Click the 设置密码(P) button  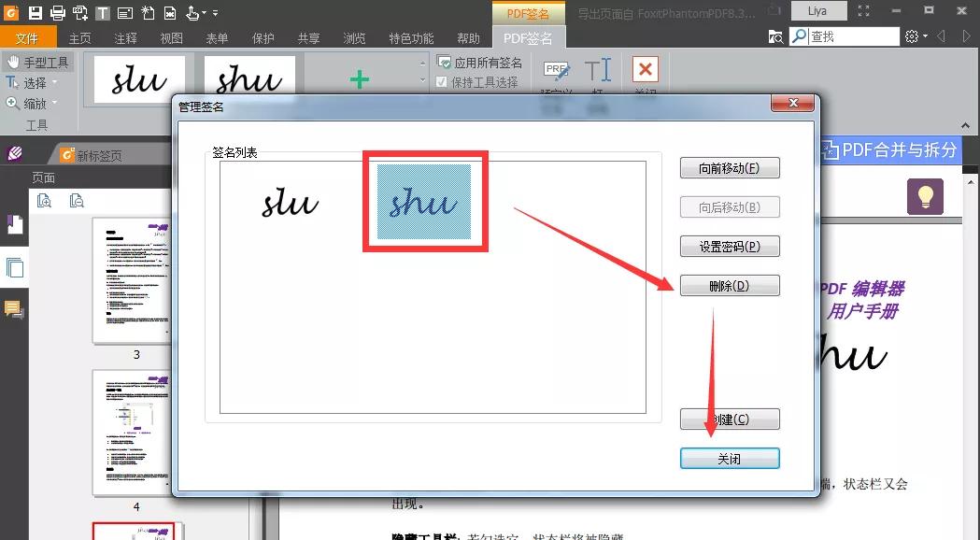(x=730, y=247)
